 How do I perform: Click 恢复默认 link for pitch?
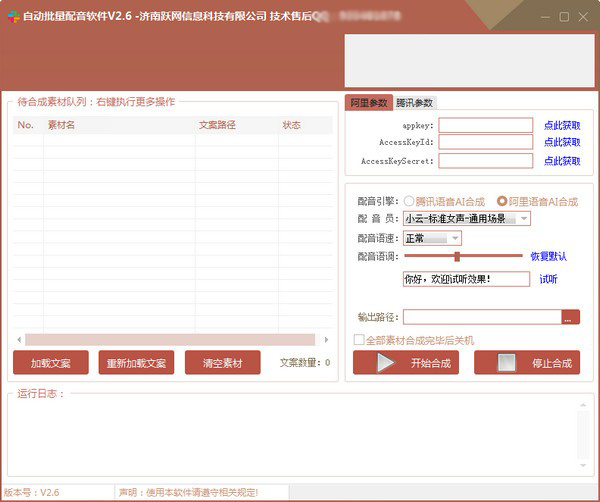[548, 256]
